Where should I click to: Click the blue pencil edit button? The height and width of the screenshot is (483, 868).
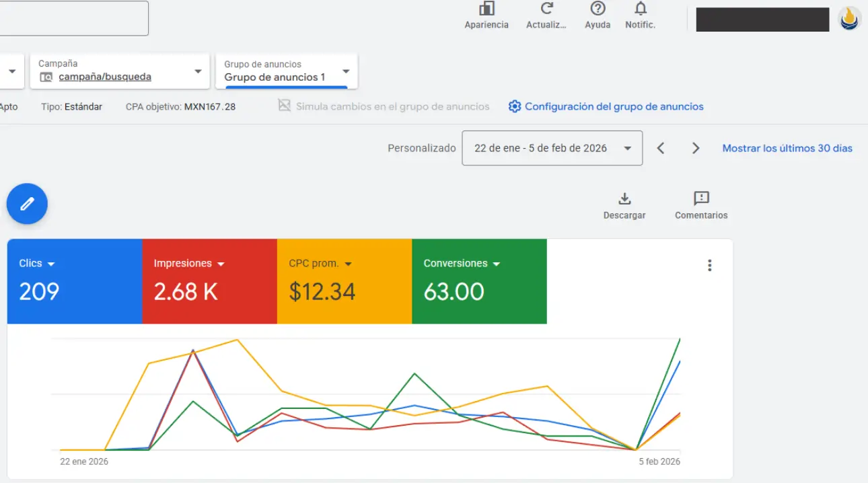(x=27, y=203)
